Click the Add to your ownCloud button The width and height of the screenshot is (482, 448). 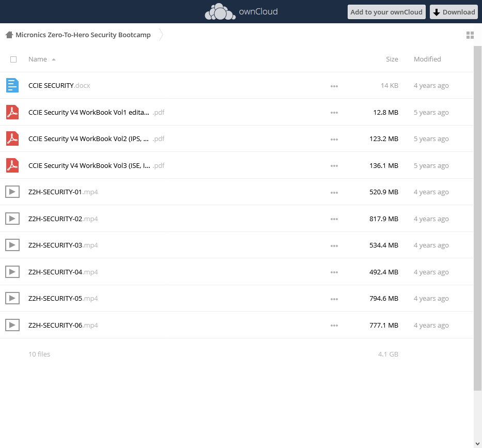(x=386, y=12)
